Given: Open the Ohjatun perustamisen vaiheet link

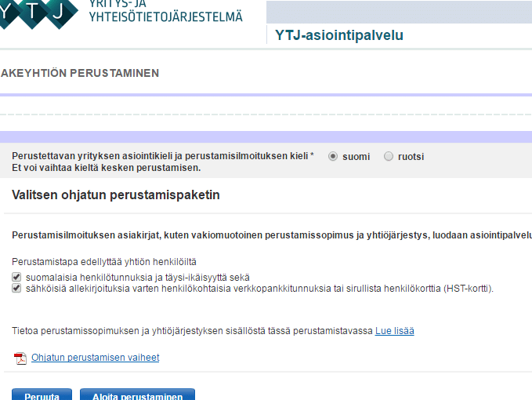Looking at the screenshot, I should pyautogui.click(x=96, y=358).
